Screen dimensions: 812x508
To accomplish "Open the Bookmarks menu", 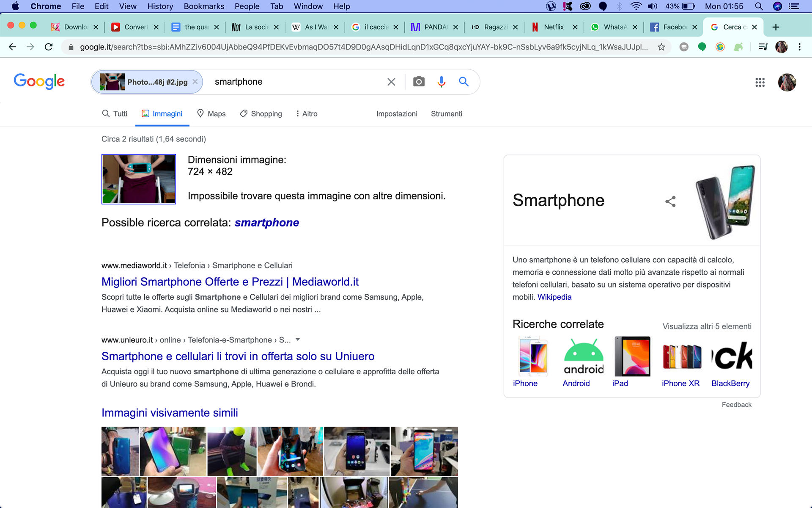I will [204, 6].
